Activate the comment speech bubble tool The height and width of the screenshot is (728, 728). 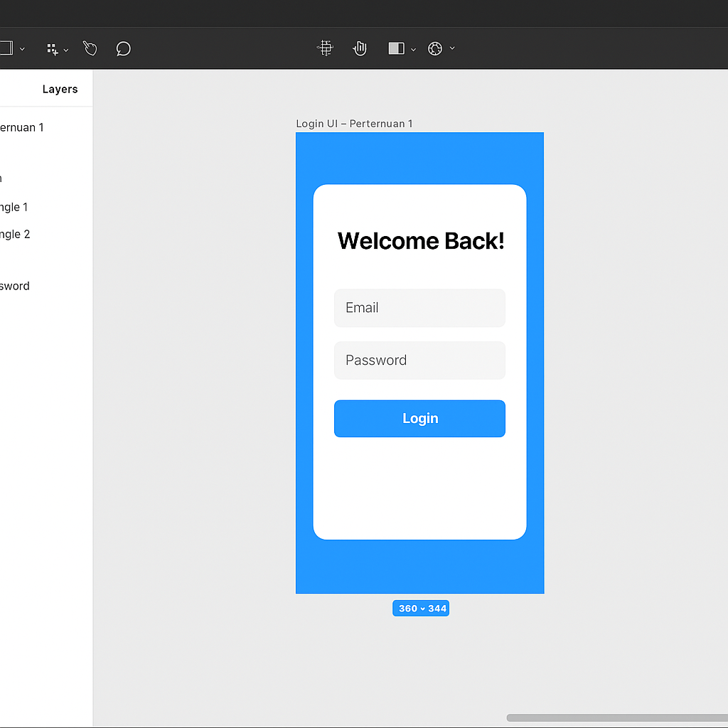pos(123,48)
